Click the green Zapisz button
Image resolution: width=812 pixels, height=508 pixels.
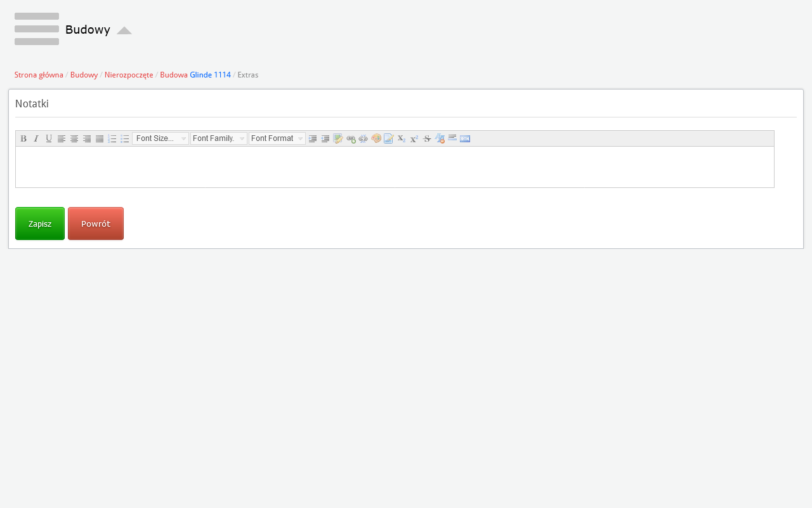coord(40,224)
